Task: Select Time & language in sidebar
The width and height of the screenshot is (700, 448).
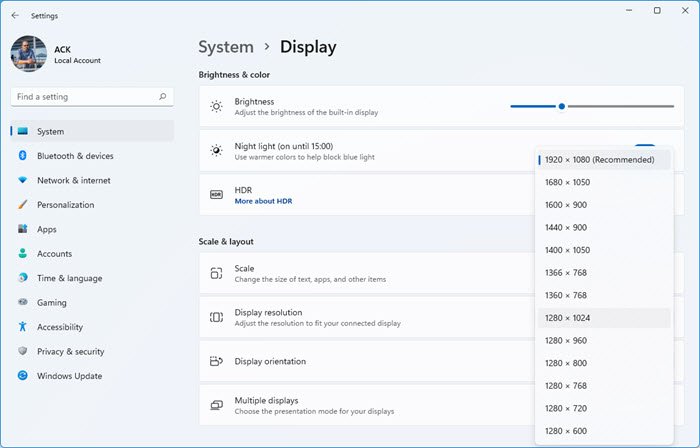Action: point(70,278)
